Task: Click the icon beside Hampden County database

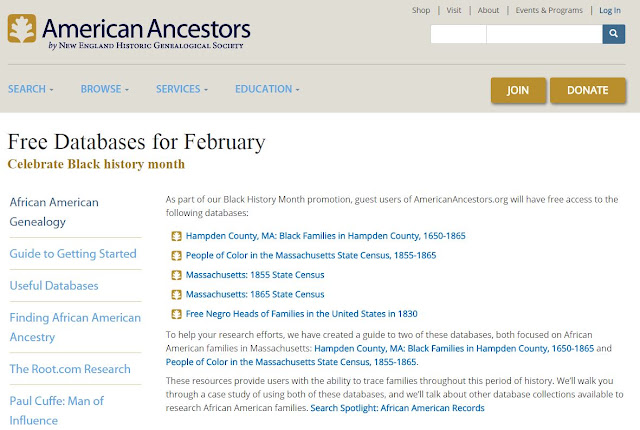Action: 176,236
